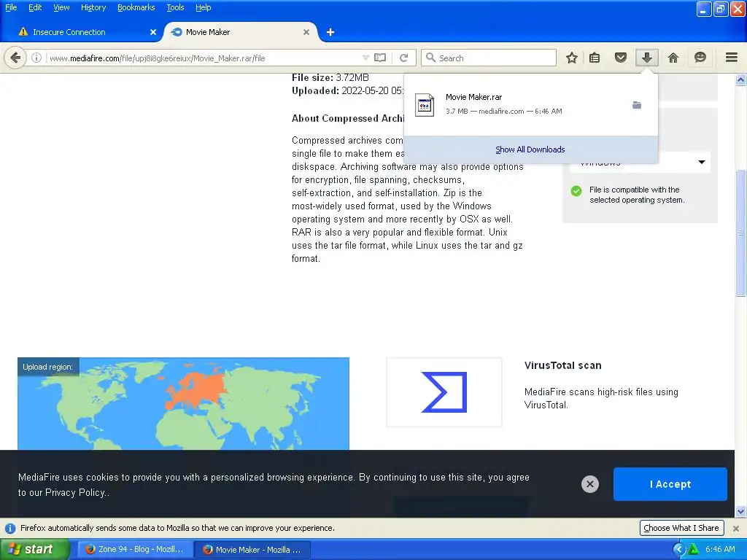Image resolution: width=747 pixels, height=560 pixels.
Task: Click the Search box in toolbar
Action: (489, 58)
